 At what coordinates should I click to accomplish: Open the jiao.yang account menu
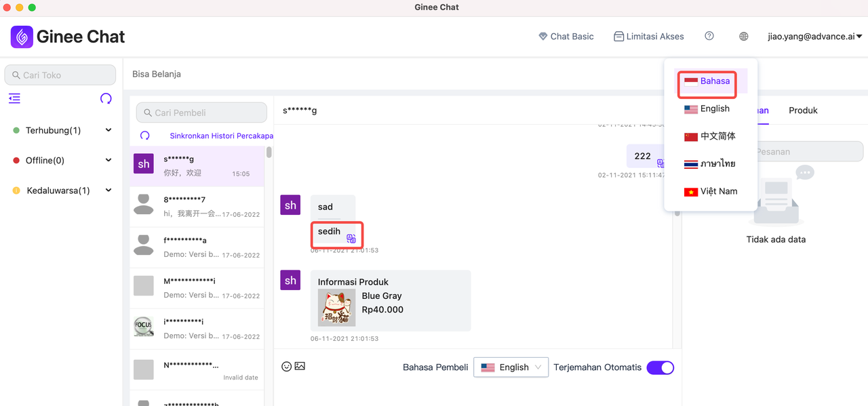tap(814, 36)
